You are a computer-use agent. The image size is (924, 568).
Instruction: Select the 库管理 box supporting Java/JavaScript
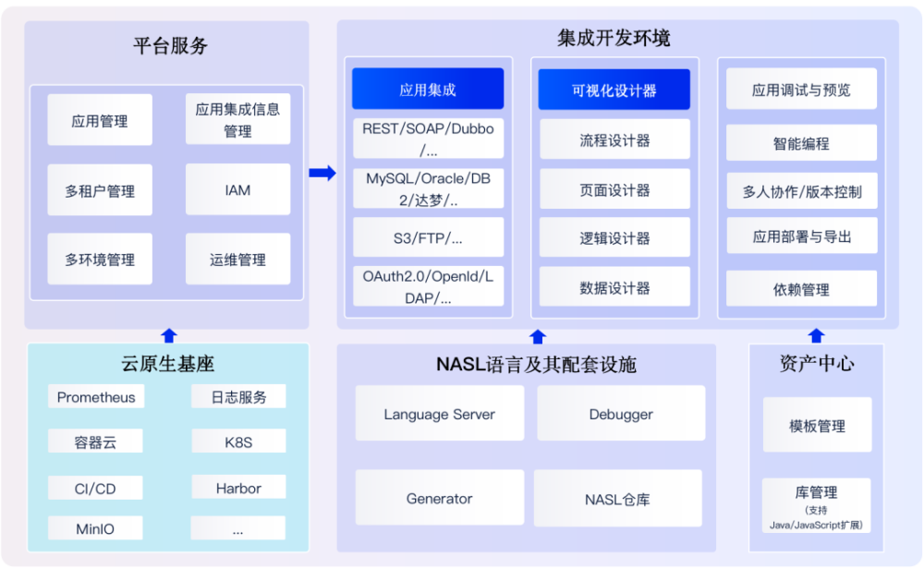(x=817, y=506)
